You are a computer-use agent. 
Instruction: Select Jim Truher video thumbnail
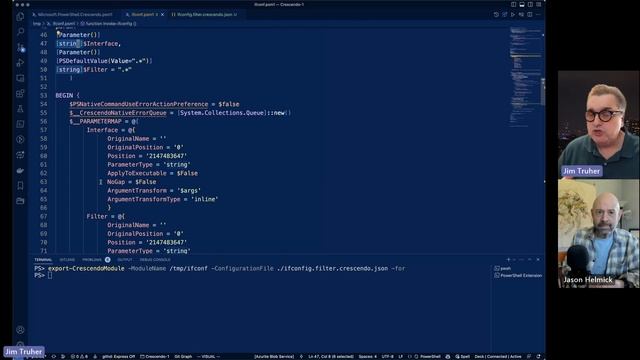click(598, 125)
